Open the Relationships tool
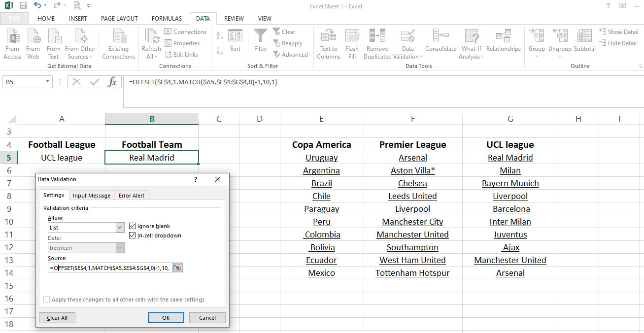This screenshot has width=644, height=333. pos(503,37)
